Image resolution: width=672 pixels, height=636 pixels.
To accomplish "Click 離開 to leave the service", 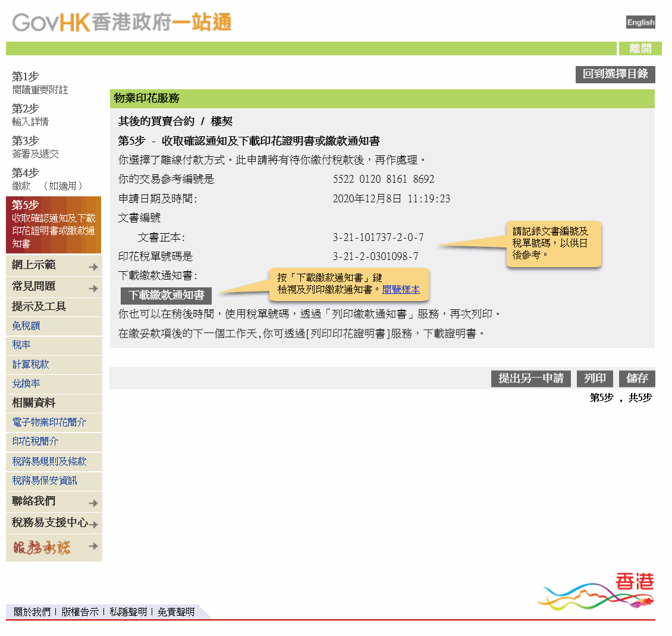I will pyautogui.click(x=640, y=48).
